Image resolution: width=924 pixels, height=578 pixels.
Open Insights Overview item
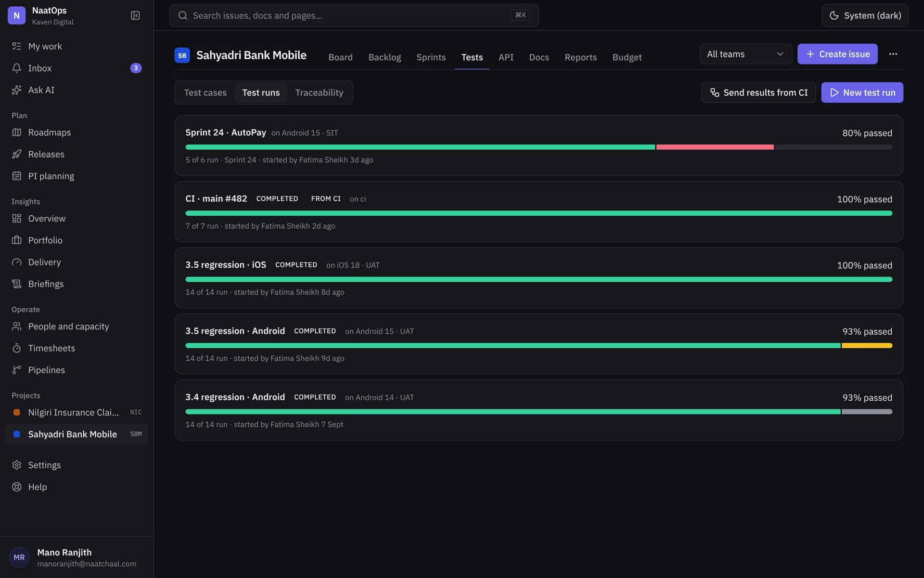coord(77,218)
